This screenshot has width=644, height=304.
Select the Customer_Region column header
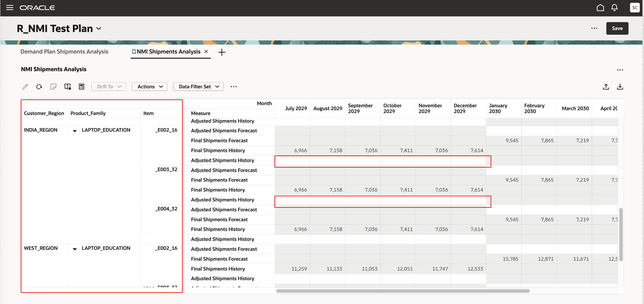pyautogui.click(x=44, y=113)
